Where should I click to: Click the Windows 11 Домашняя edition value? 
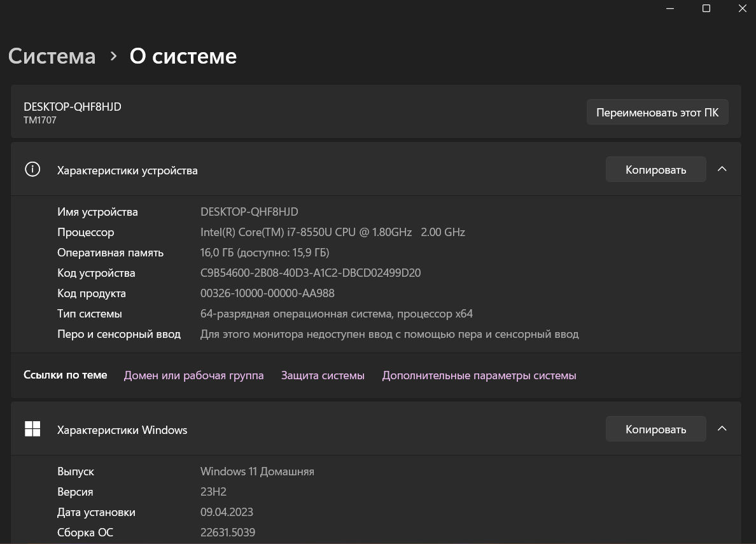(x=257, y=471)
